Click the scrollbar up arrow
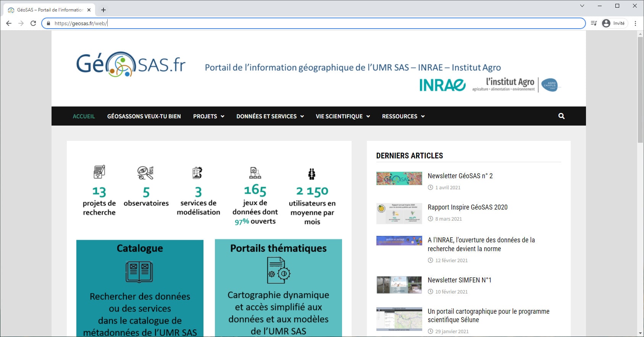Viewport: 644px width, 337px height. point(641,34)
